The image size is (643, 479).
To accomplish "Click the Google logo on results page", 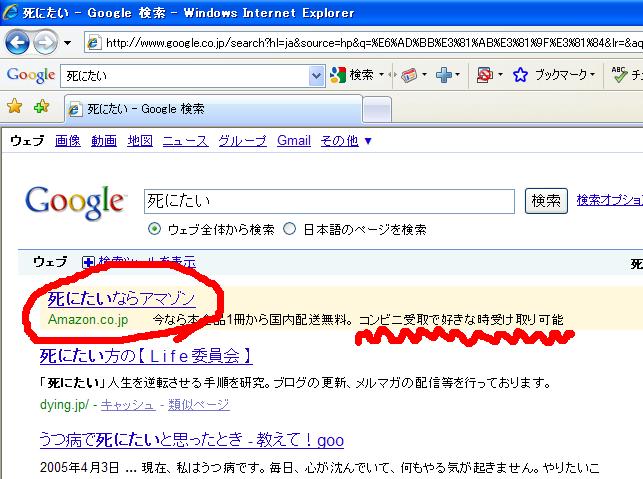I will click(x=75, y=202).
